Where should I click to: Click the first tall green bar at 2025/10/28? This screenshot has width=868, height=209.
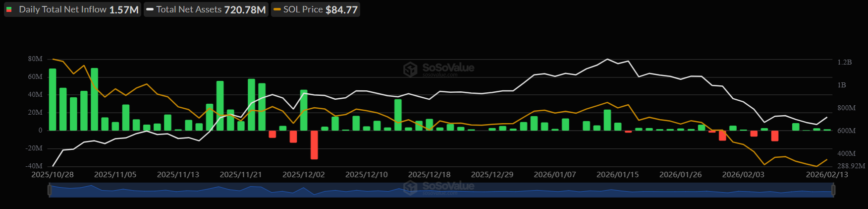click(x=53, y=99)
